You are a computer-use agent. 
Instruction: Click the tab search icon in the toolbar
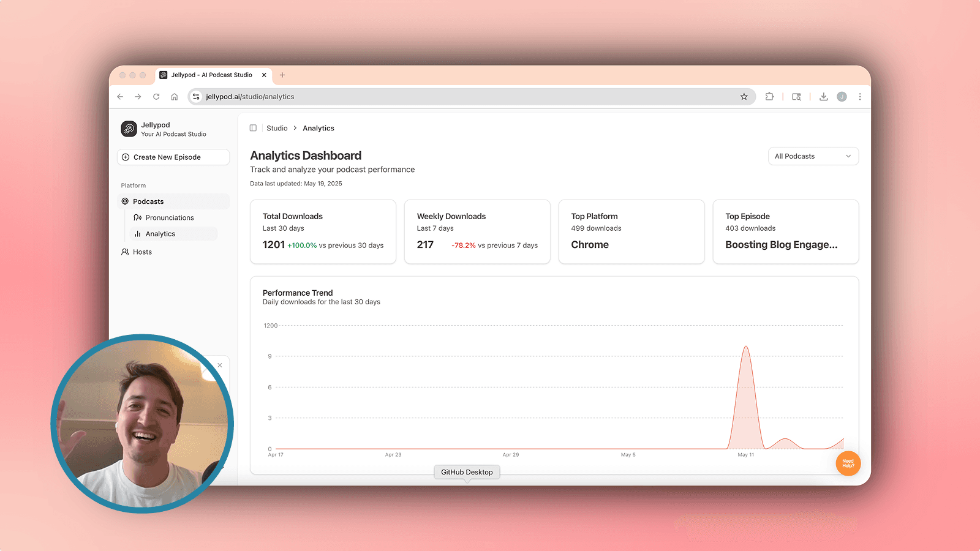click(796, 97)
